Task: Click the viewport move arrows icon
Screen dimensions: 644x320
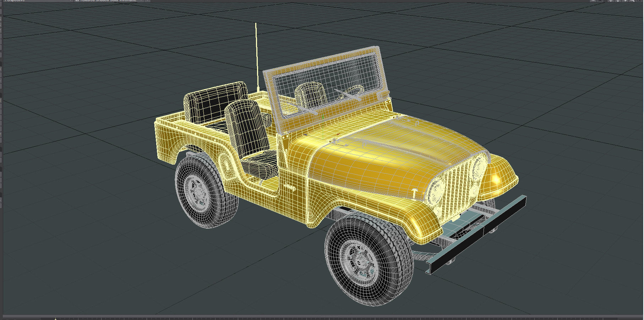Action: pyautogui.click(x=618, y=1)
